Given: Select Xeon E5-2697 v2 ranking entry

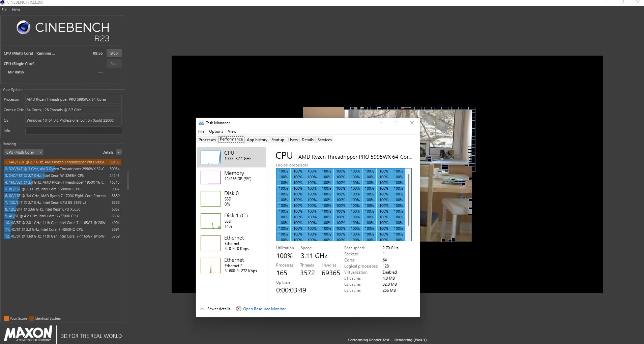Looking at the screenshot, I should 62,202.
